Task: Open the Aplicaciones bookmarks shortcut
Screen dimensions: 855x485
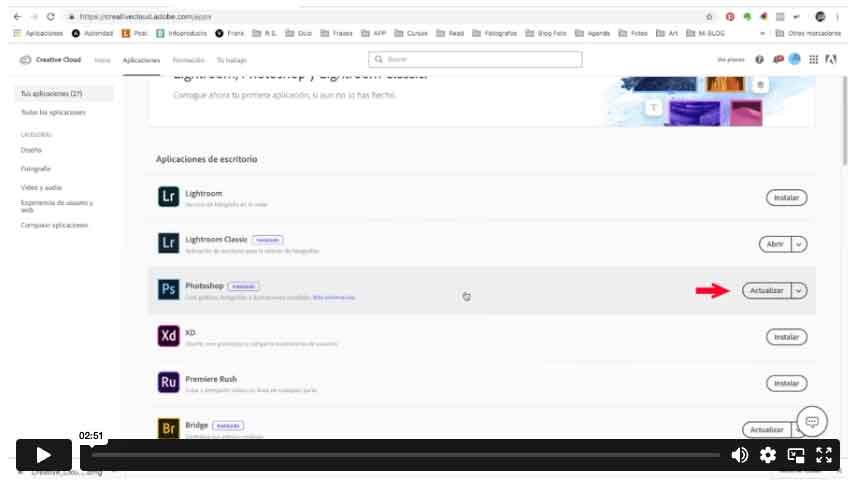Action: (x=38, y=33)
